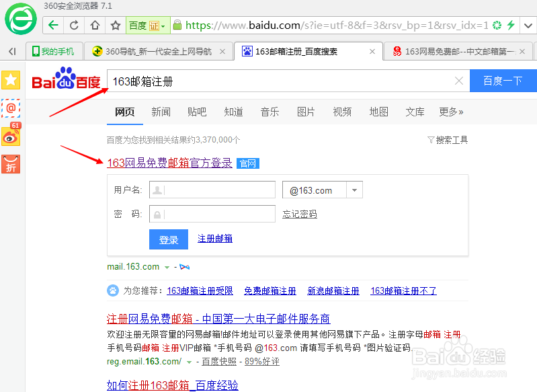Click the 用户名 input field
The width and height of the screenshot is (537, 392).
(x=212, y=190)
